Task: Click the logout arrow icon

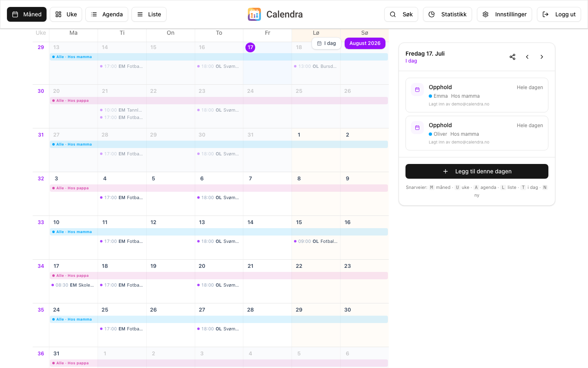Action: pyautogui.click(x=546, y=14)
